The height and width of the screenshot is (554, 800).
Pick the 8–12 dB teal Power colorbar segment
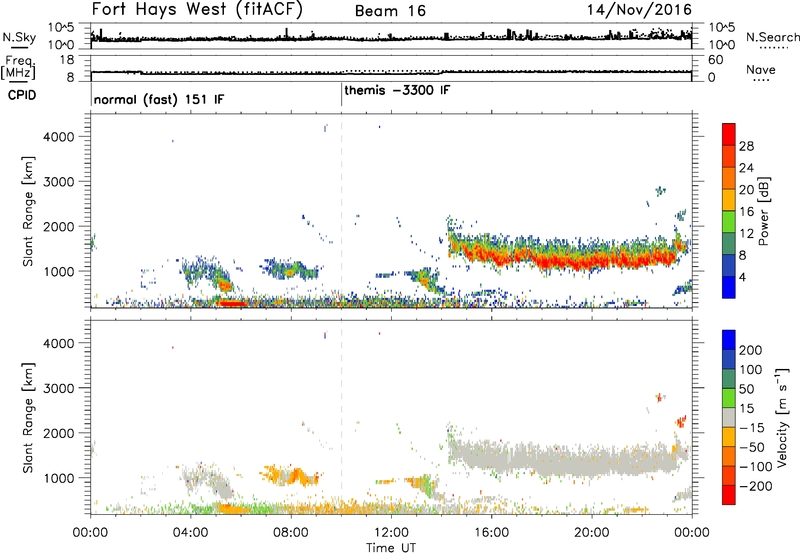(729, 243)
